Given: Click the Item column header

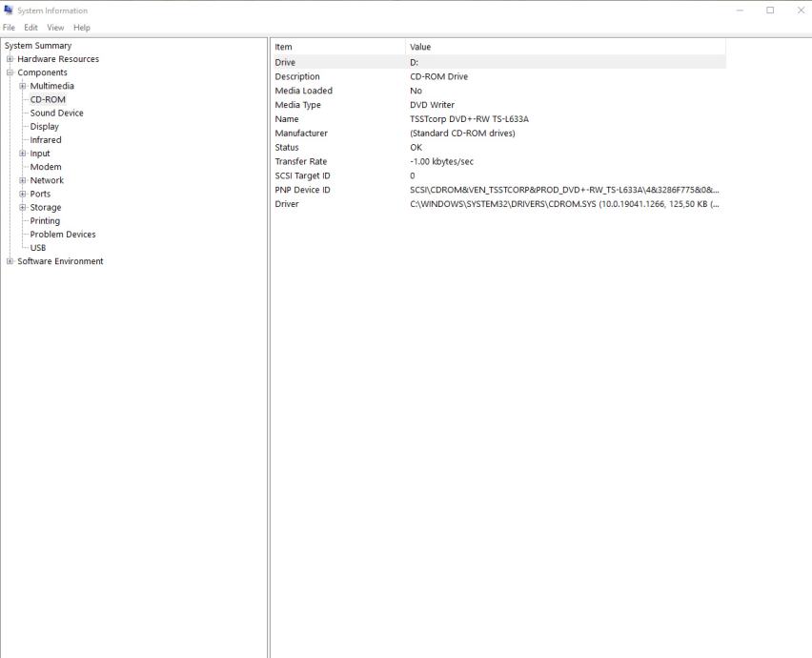Looking at the screenshot, I should pyautogui.click(x=338, y=47).
